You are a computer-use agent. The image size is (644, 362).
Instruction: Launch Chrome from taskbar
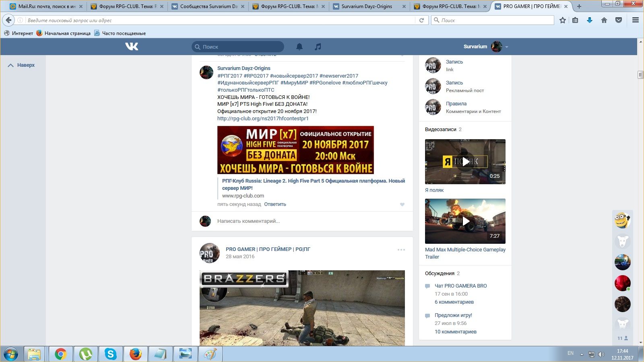click(61, 354)
